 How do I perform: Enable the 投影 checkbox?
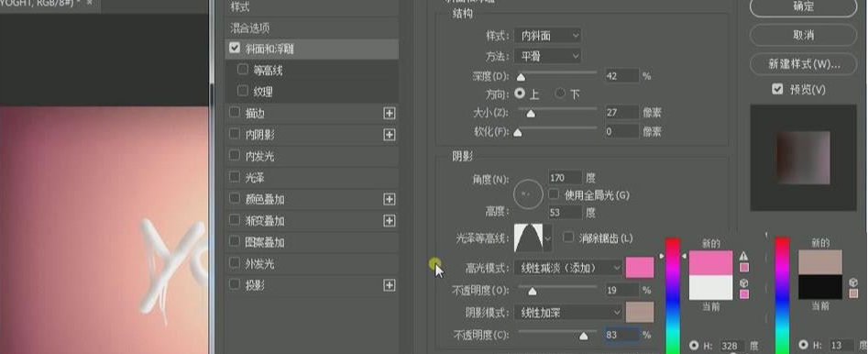point(234,284)
